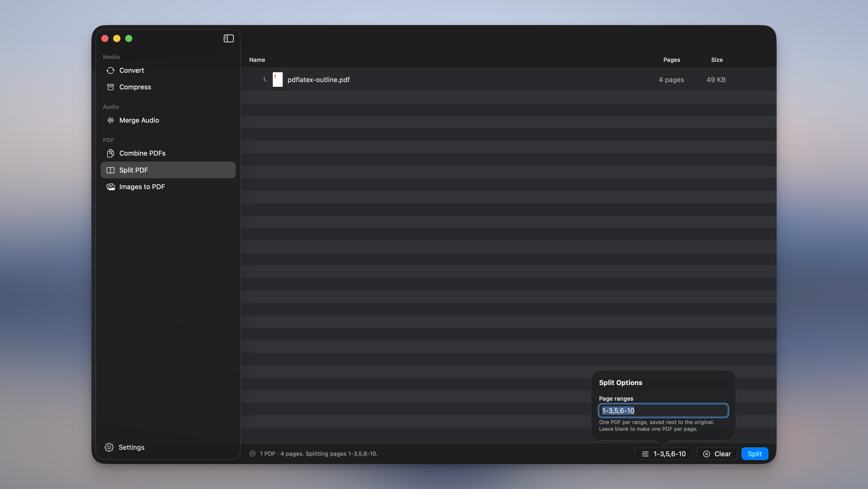Screen dimensions: 868x489
Task: Click the Pages column header
Action: (x=672, y=60)
